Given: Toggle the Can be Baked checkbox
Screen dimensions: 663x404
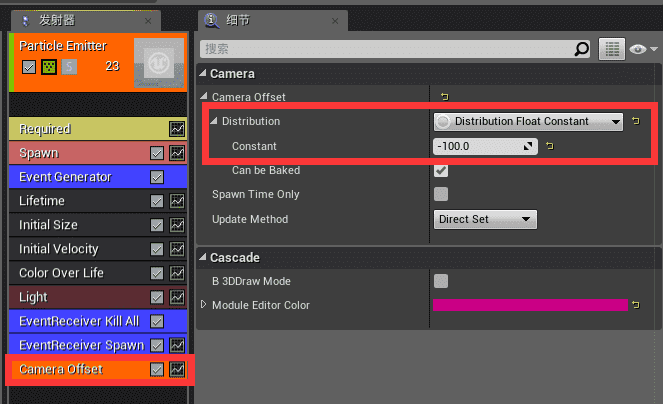Looking at the screenshot, I should click(441, 171).
